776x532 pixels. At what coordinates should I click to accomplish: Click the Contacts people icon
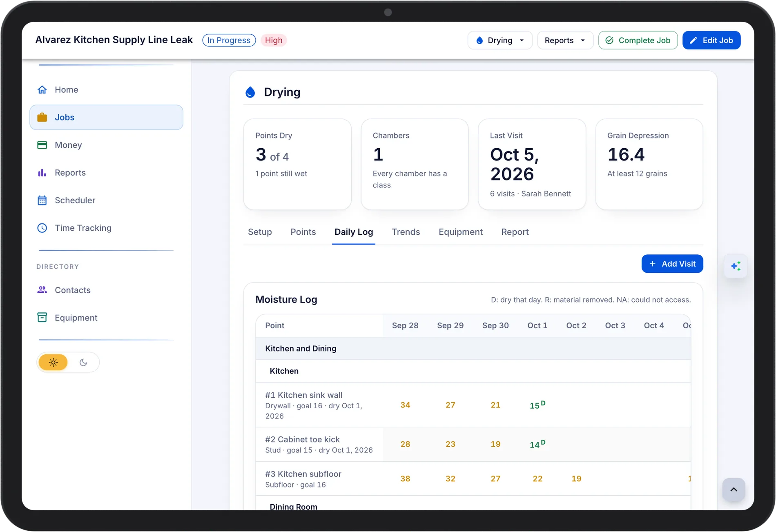coord(42,290)
